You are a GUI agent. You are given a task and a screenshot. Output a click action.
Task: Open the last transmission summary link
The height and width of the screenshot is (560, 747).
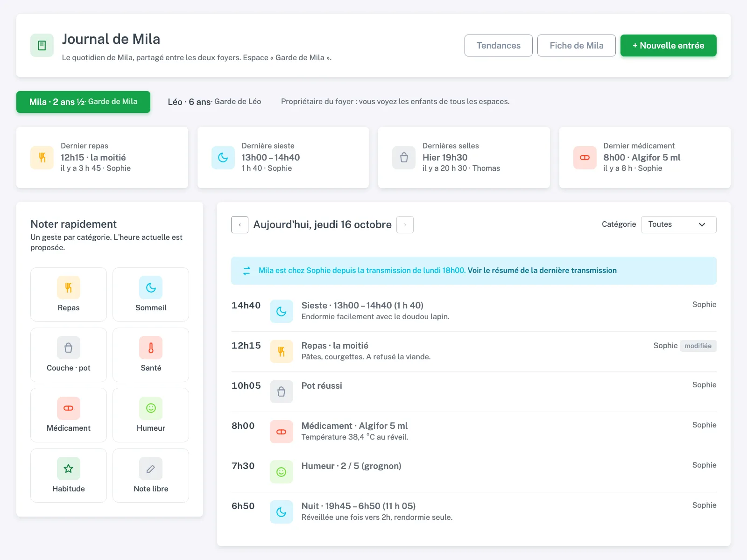pyautogui.click(x=542, y=270)
